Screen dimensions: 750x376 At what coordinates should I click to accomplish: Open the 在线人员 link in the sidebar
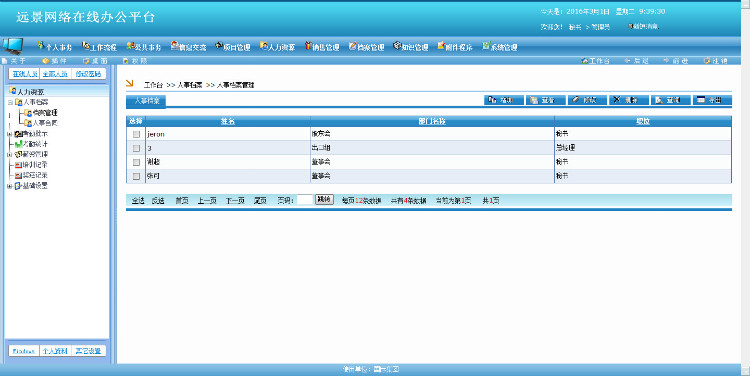pyautogui.click(x=25, y=74)
